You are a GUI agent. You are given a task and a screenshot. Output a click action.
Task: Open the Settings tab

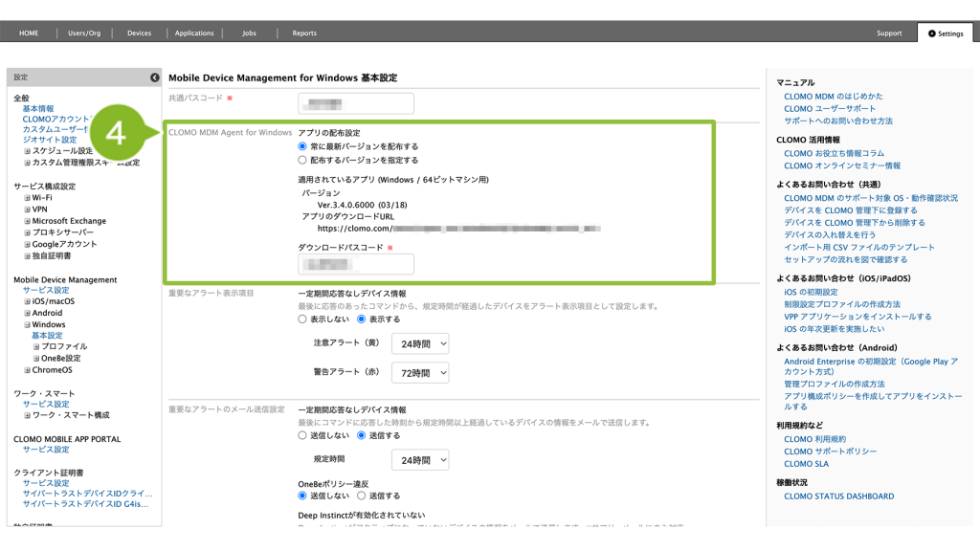[946, 33]
